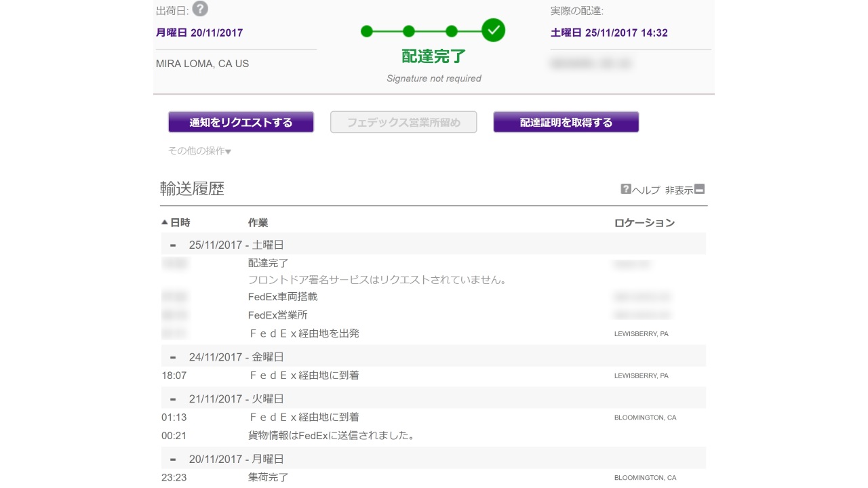
Task: Click the third green progress dot
Action: tap(452, 31)
